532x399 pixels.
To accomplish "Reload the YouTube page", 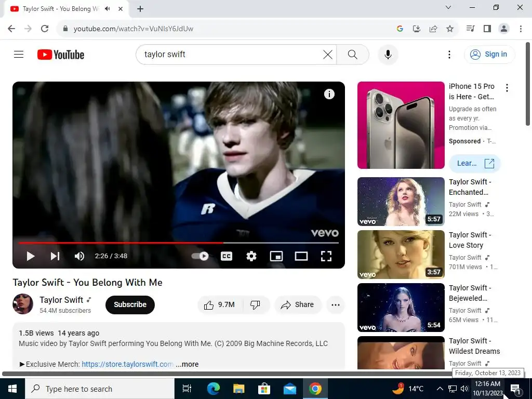I will point(45,29).
